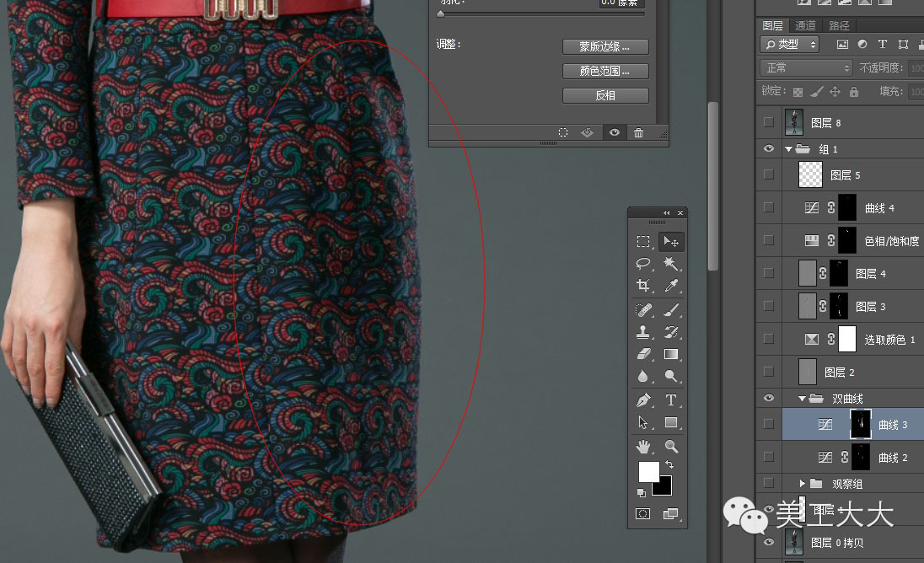This screenshot has height=563, width=924.
Task: Filter layers by adjustment layer type
Action: coord(862,44)
